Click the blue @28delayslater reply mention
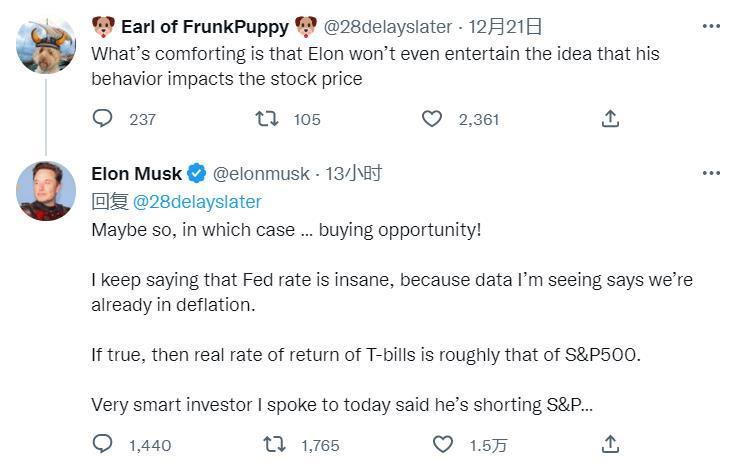The width and height of the screenshot is (744, 470). point(197,201)
